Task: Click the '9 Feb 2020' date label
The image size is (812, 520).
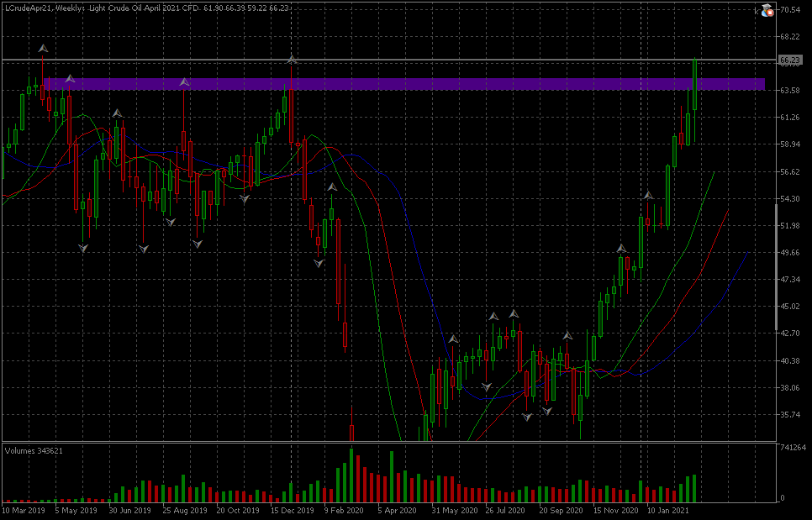Action: click(344, 511)
